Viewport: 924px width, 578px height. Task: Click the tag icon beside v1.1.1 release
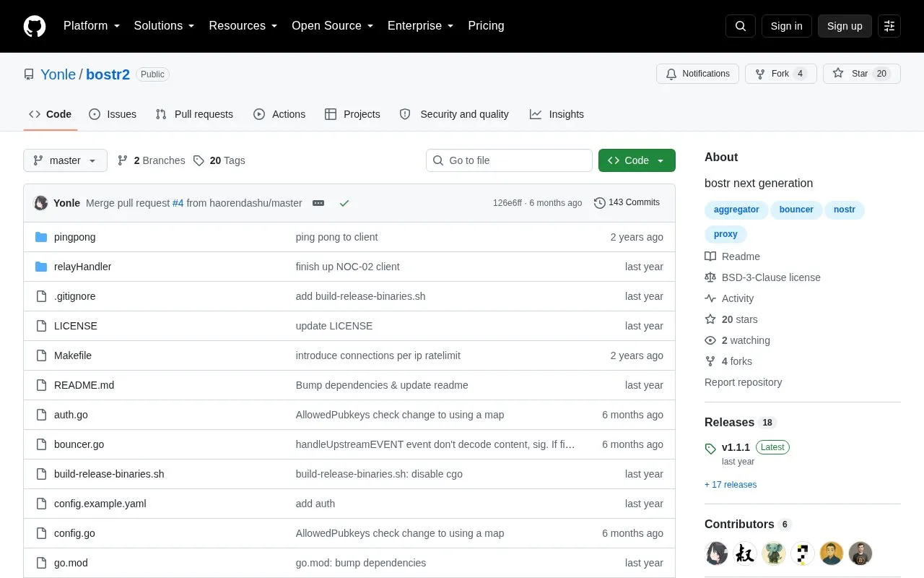click(710, 448)
